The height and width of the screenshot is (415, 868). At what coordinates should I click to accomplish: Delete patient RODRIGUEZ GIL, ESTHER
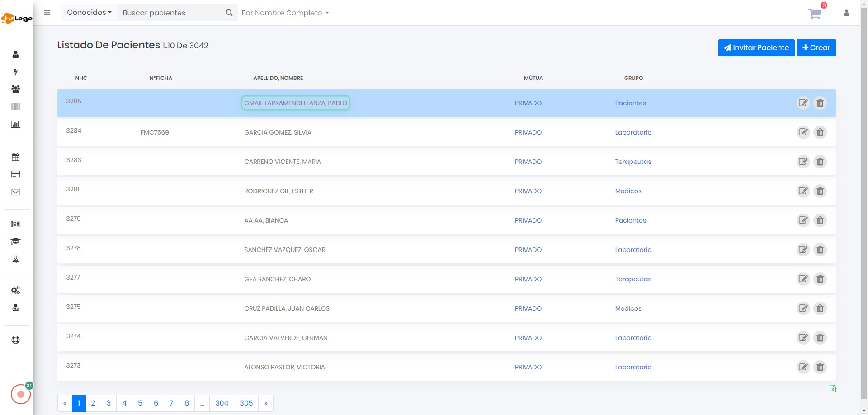820,191
